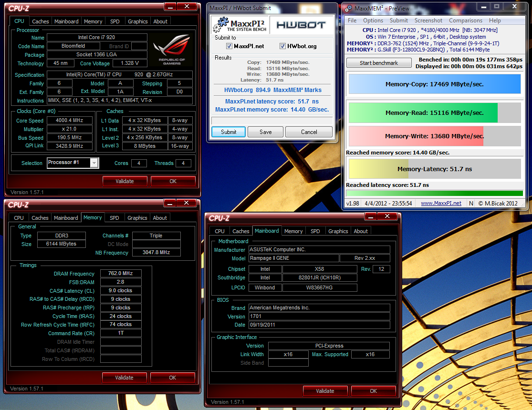Click the green progress bar in MaxxMEM²
Viewport: 532px width, 410px height.
pyautogui.click(x=434, y=193)
